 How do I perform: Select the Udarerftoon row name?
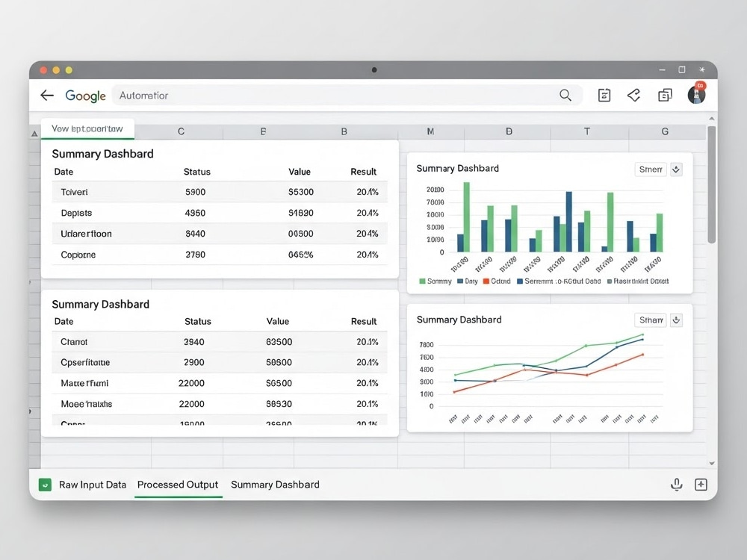click(x=86, y=234)
